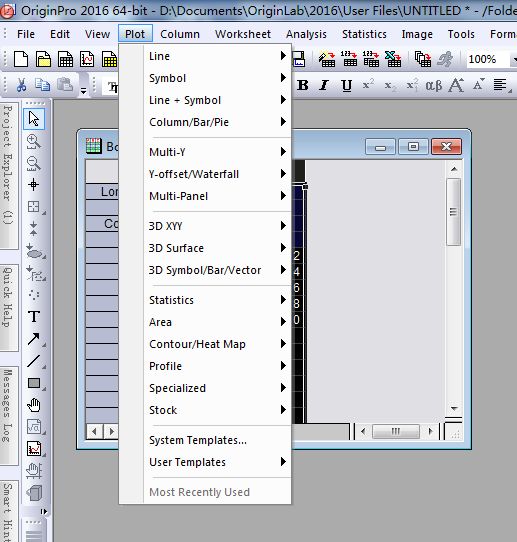Screen dimensions: 517x542
Task: Select the Text tool
Action: (x=34, y=316)
